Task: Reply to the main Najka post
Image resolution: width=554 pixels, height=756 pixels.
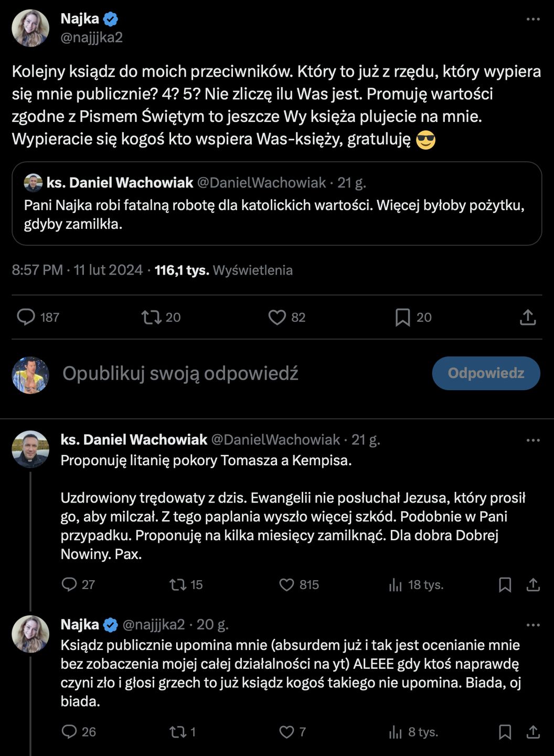Action: coord(26,317)
